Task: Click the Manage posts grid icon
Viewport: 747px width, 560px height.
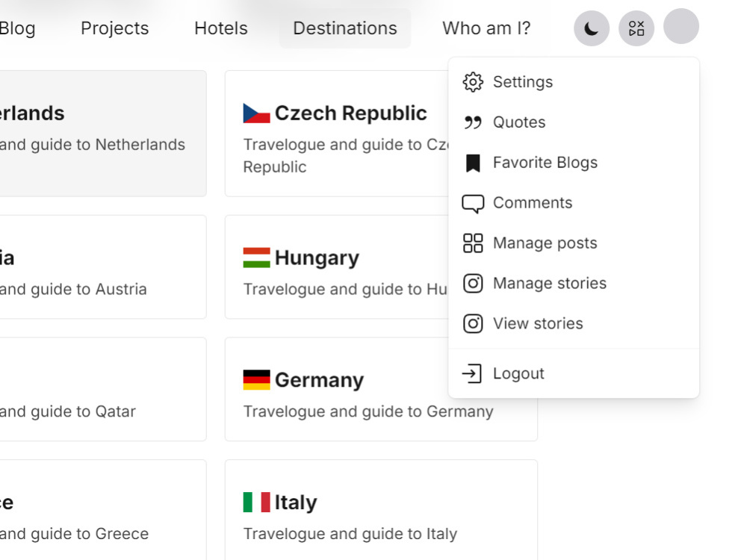Action: [x=473, y=243]
